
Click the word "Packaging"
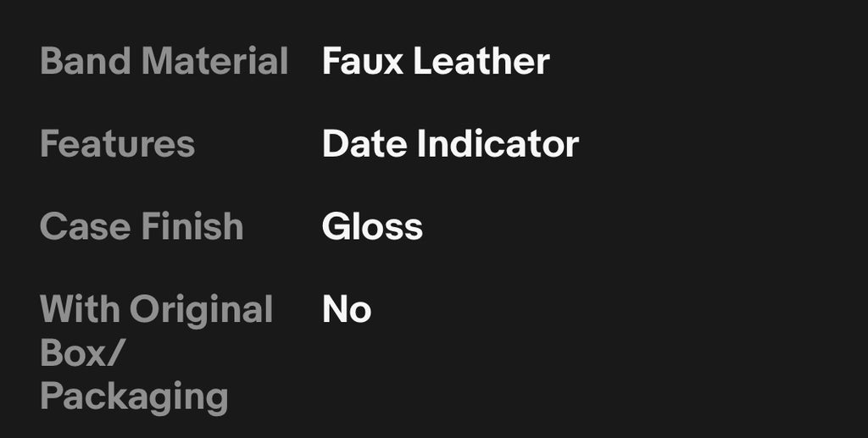[134, 396]
